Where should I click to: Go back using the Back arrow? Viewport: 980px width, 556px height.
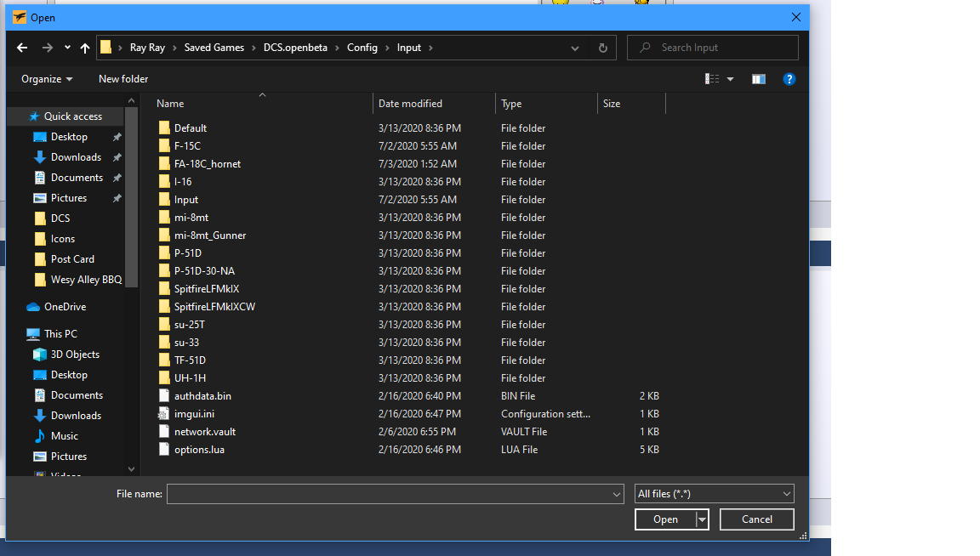pyautogui.click(x=22, y=48)
